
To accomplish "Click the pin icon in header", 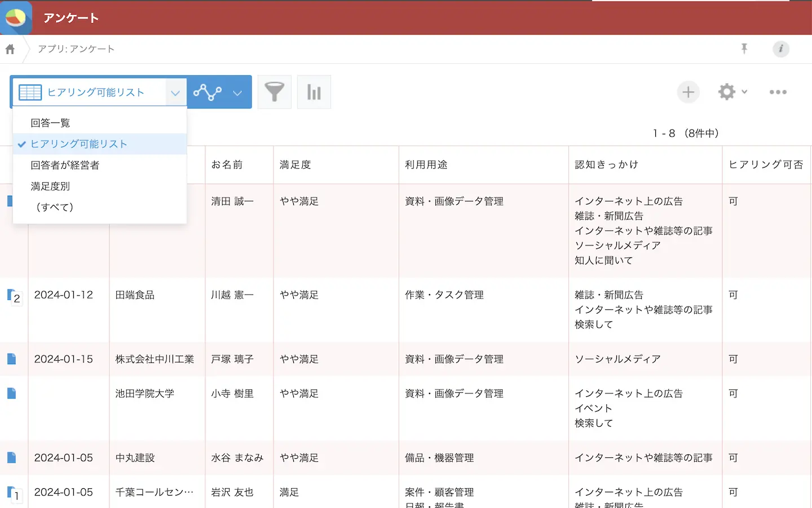I will (744, 49).
